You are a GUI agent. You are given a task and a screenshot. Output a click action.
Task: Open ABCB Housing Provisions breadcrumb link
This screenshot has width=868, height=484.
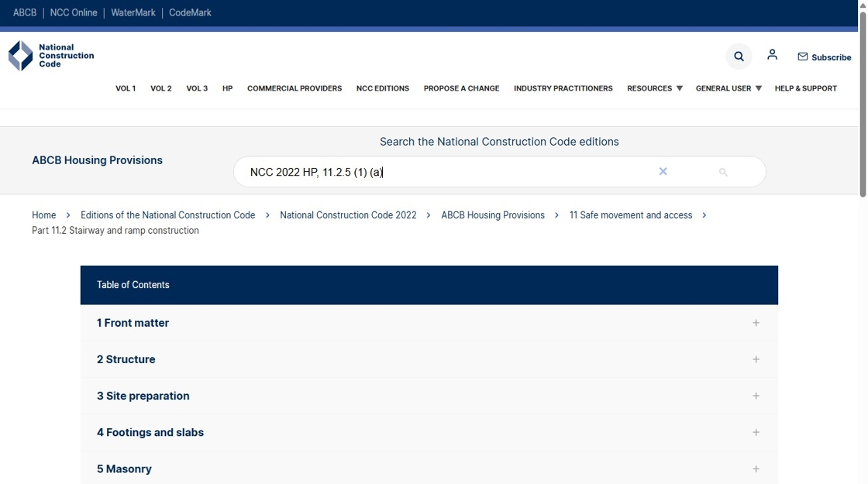[493, 215]
